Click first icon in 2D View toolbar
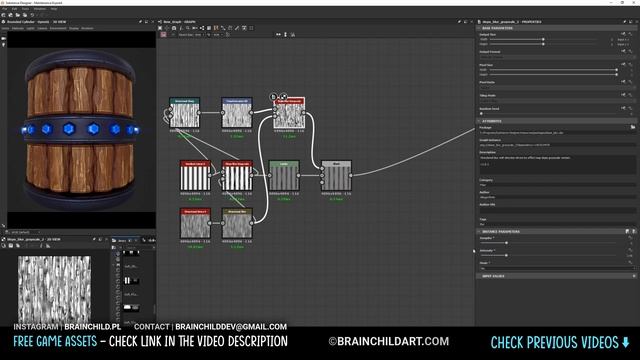 tap(4, 246)
